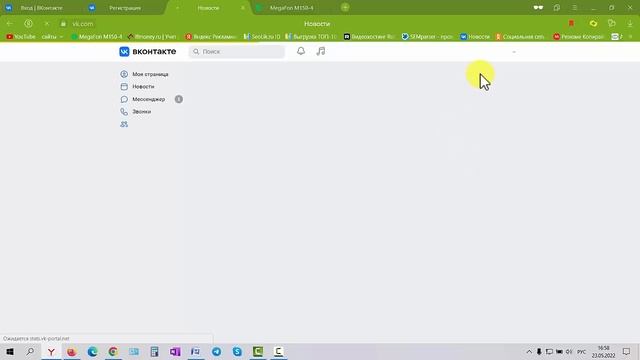
Task: Go back in the browser
Action: 9,24
